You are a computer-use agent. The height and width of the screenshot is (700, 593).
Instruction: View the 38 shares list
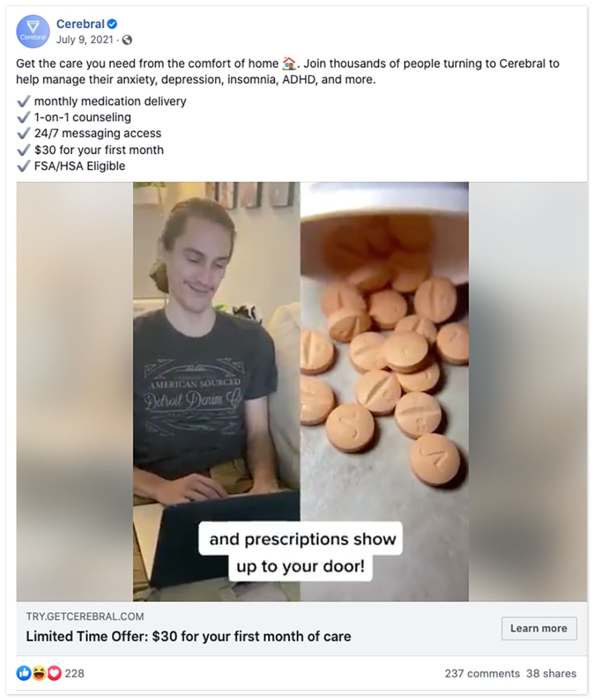[551, 674]
